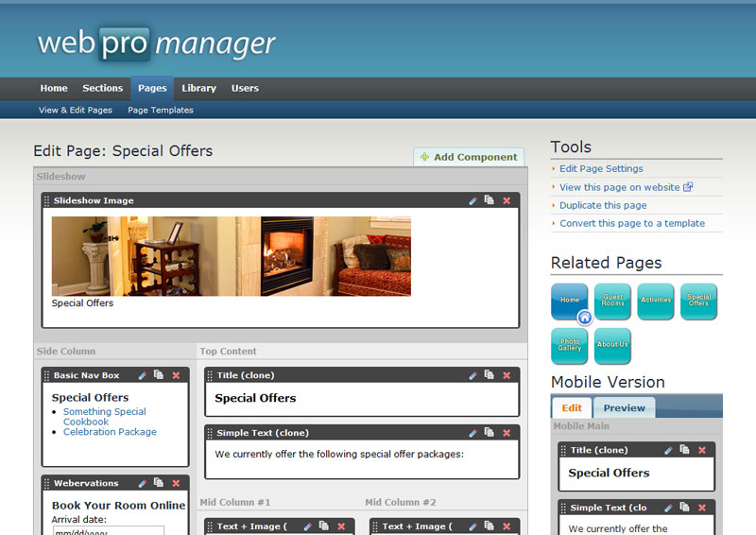756x535 pixels.
Task: Click the Add Component button
Action: click(469, 157)
